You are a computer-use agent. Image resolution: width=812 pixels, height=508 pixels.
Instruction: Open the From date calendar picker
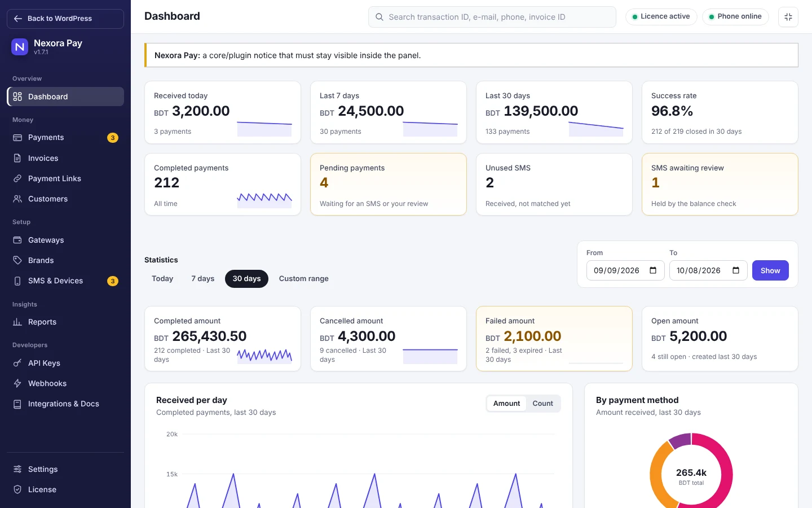click(x=653, y=270)
